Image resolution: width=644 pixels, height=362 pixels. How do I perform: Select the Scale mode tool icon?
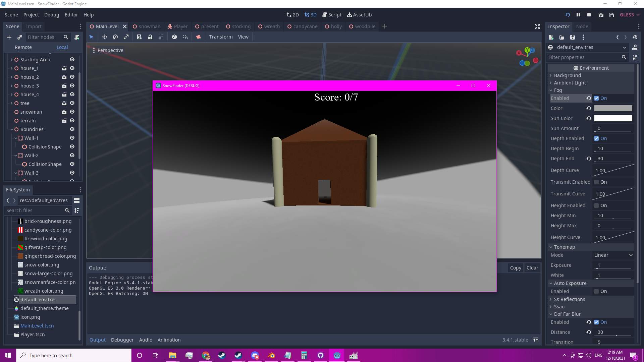pyautogui.click(x=126, y=37)
